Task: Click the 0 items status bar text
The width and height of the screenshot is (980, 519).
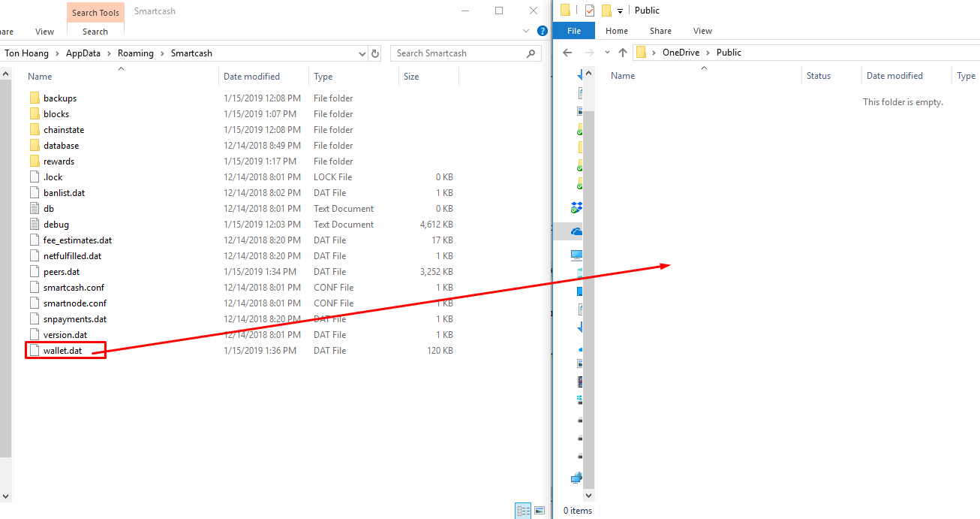Action: tap(578, 511)
